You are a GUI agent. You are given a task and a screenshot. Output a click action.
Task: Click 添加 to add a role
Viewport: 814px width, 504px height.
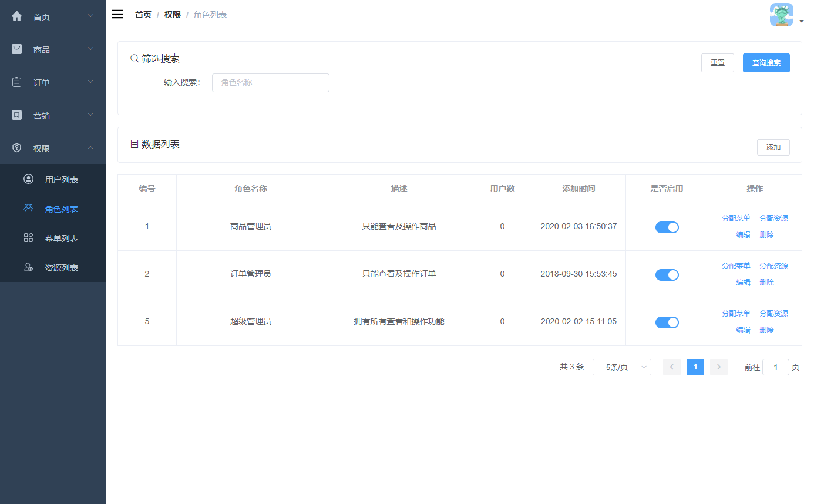(x=773, y=147)
